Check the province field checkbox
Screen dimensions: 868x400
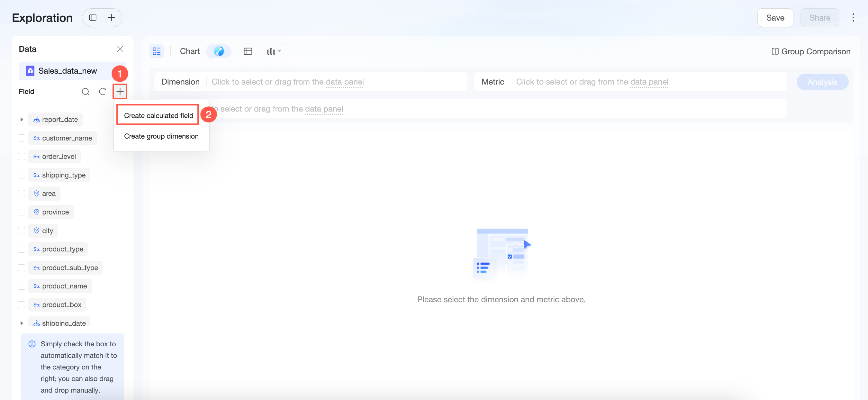(22, 212)
